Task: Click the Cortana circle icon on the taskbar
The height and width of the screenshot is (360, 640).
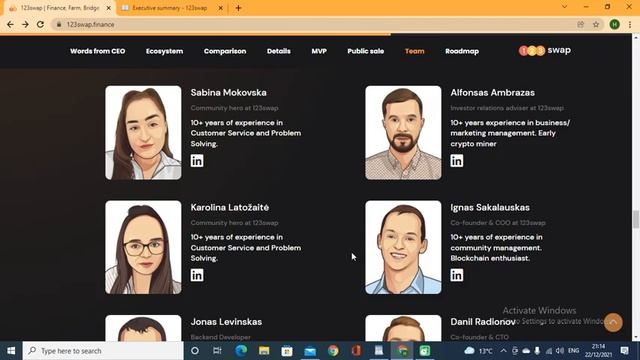Action: (x=195, y=351)
